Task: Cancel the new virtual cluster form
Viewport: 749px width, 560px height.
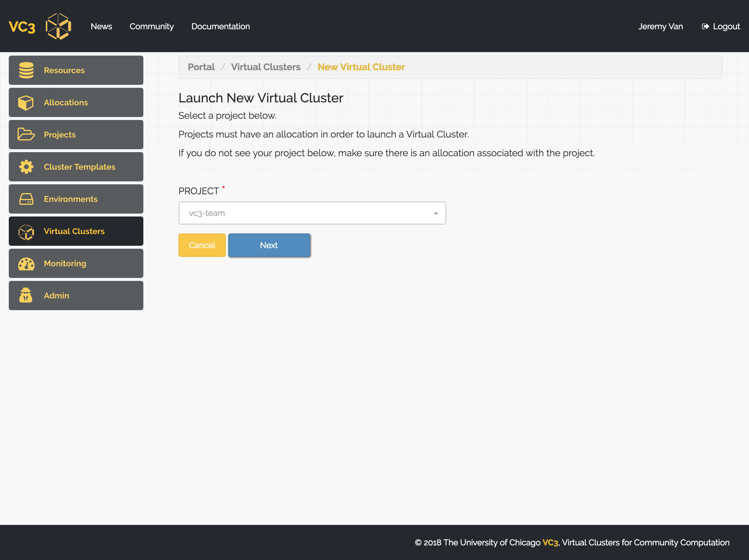Action: click(202, 245)
